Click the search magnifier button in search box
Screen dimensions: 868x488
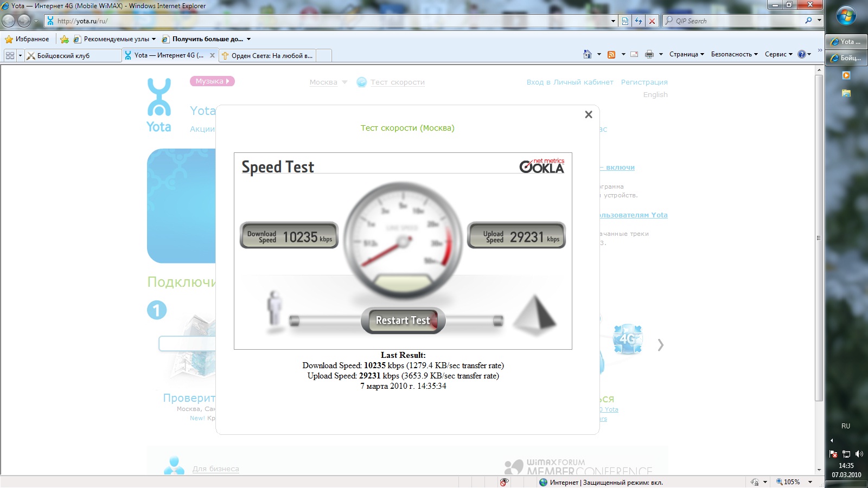[x=809, y=21]
